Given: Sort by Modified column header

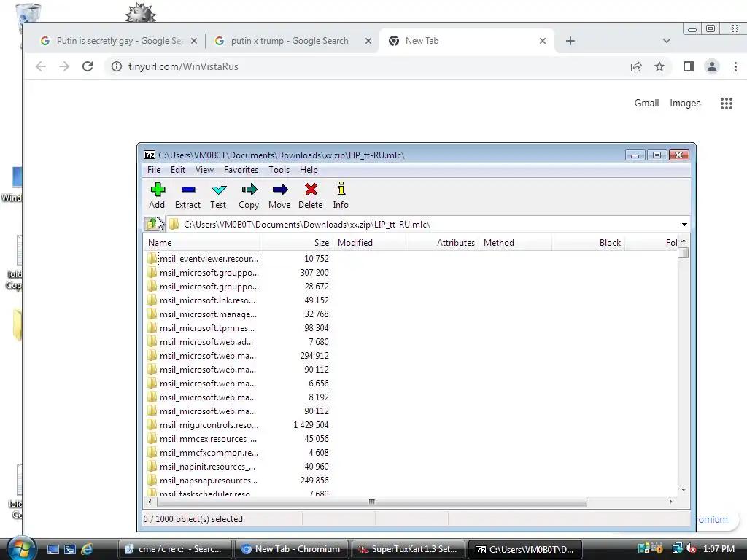Looking at the screenshot, I should coord(369,243).
